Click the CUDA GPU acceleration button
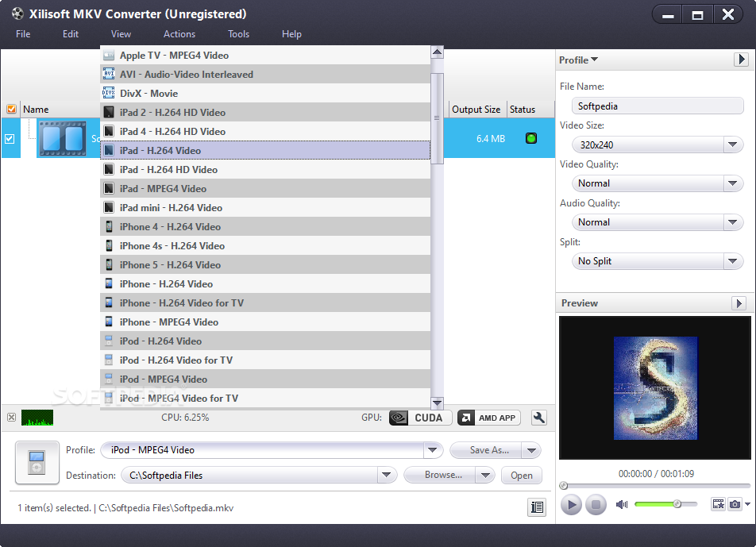 tap(420, 418)
